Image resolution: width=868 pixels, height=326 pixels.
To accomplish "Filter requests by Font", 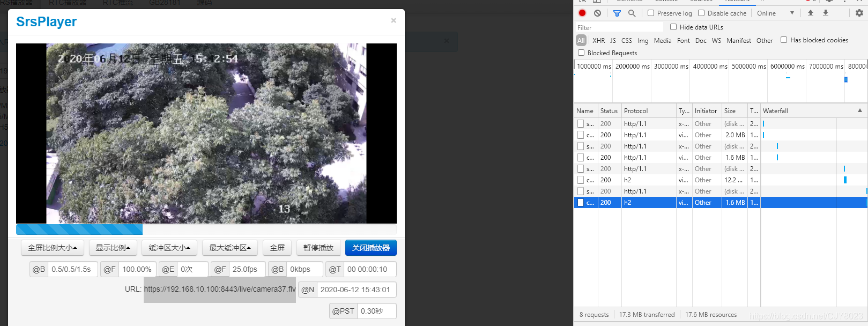I will point(684,40).
